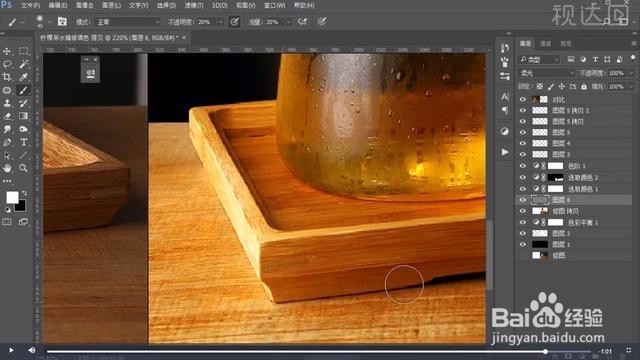
Task: Select the Gradient tool
Action: pos(23,116)
